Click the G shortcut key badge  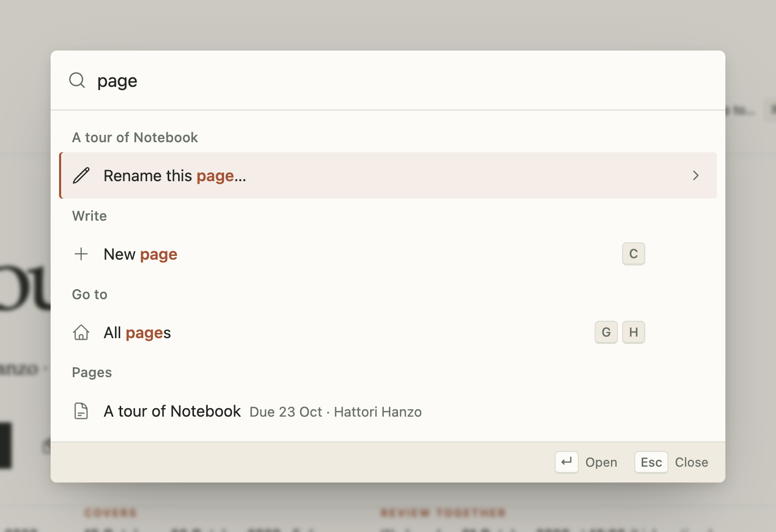[606, 332]
